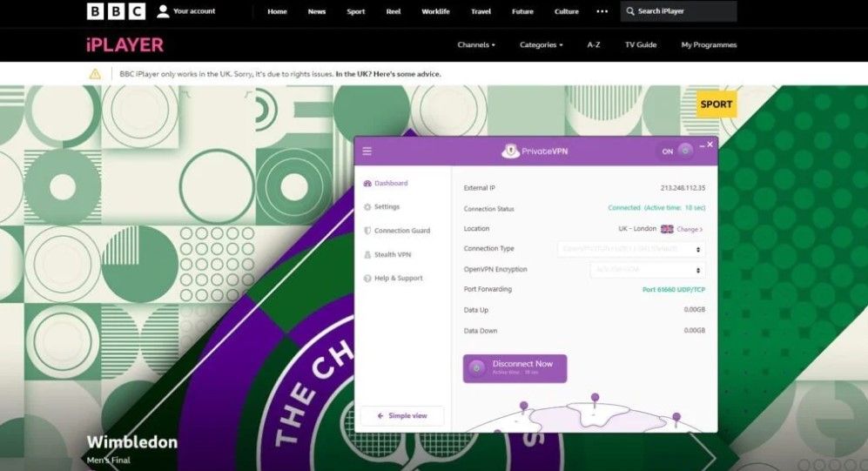Image resolution: width=868 pixels, height=471 pixels.
Task: Open the BBC Reel section
Action: [394, 11]
